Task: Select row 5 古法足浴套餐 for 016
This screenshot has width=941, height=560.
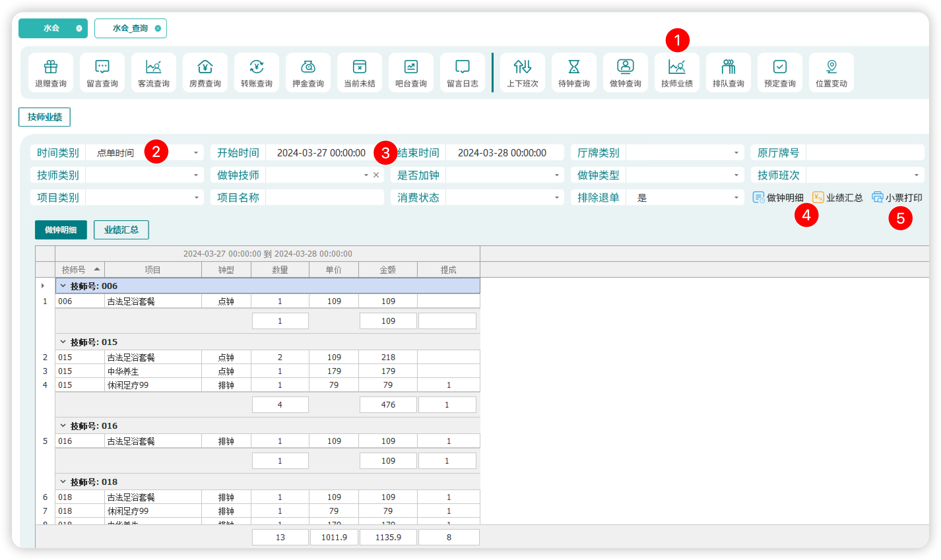Action: (x=268, y=441)
